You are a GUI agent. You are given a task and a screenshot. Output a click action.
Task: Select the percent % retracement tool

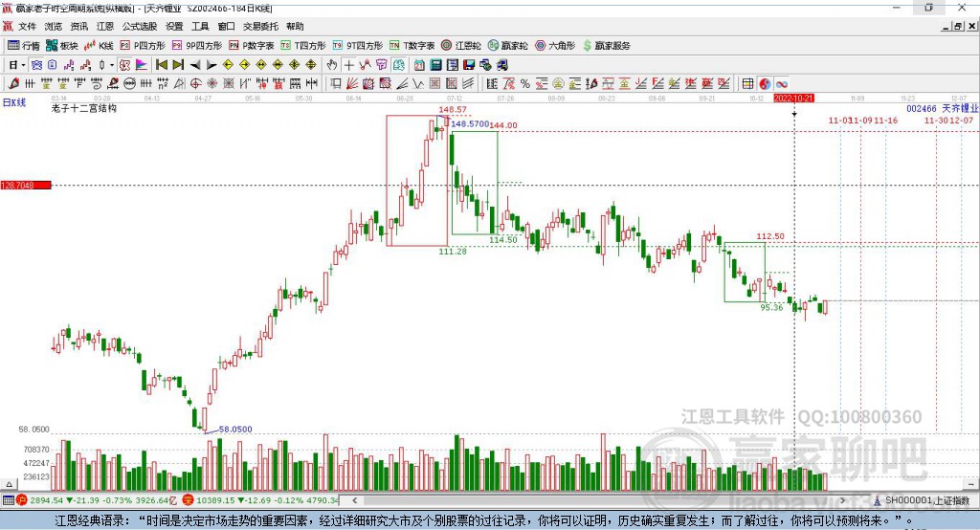pyautogui.click(x=525, y=84)
